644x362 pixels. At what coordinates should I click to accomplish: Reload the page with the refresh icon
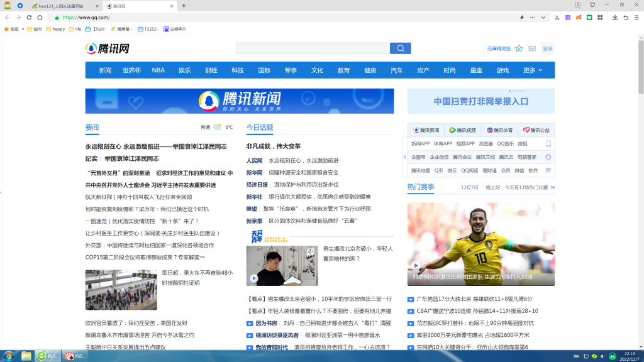tap(29, 18)
